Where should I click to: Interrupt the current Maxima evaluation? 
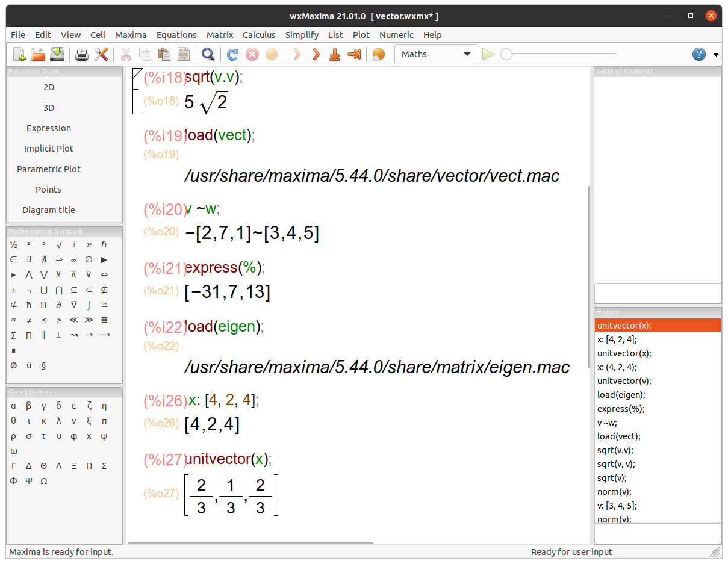252,54
